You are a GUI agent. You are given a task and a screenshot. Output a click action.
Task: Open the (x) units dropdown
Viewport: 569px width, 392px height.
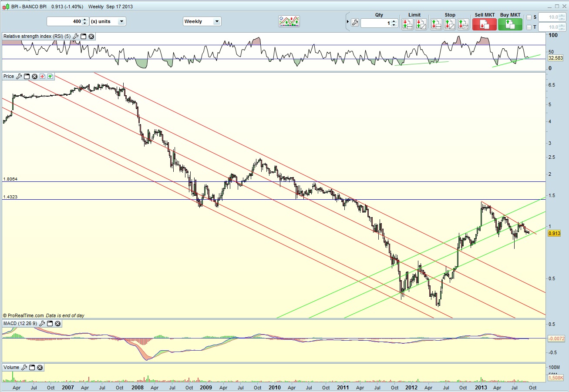108,21
